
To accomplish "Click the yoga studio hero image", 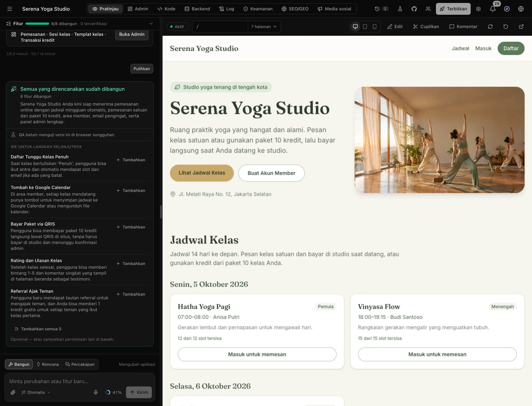I will (x=439, y=140).
